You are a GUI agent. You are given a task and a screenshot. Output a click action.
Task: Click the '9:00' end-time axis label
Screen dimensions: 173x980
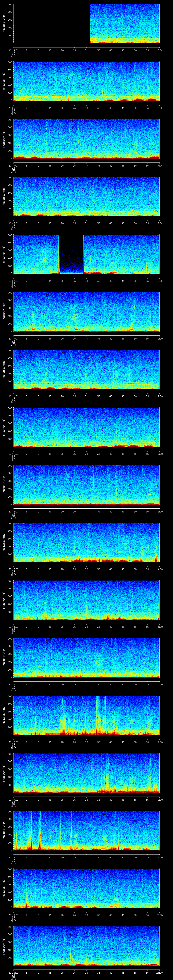coord(160,281)
